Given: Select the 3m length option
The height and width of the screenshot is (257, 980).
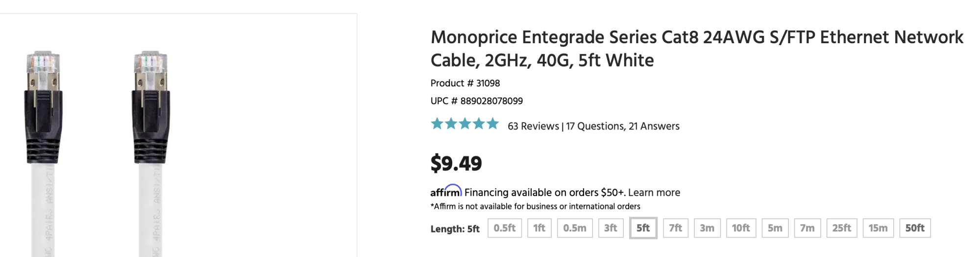Looking at the screenshot, I should pyautogui.click(x=707, y=228).
